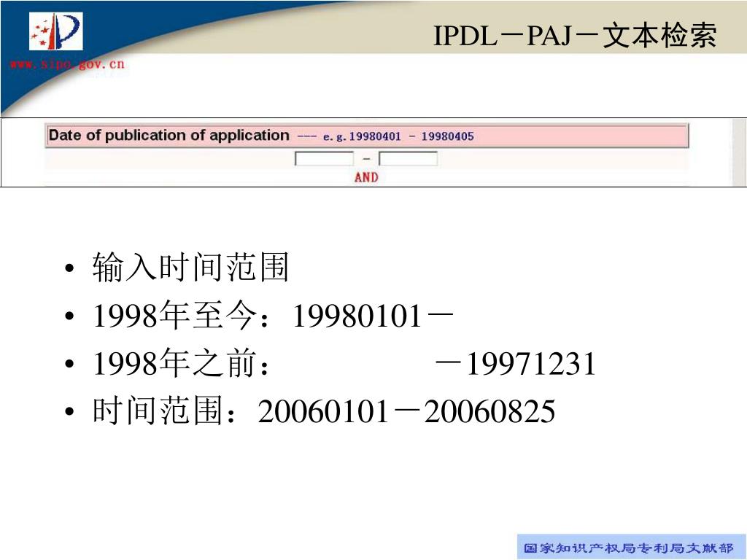The width and height of the screenshot is (747, 560).
Task: Click the footer '国家知识产权局专利局文献部'
Action: point(628,548)
